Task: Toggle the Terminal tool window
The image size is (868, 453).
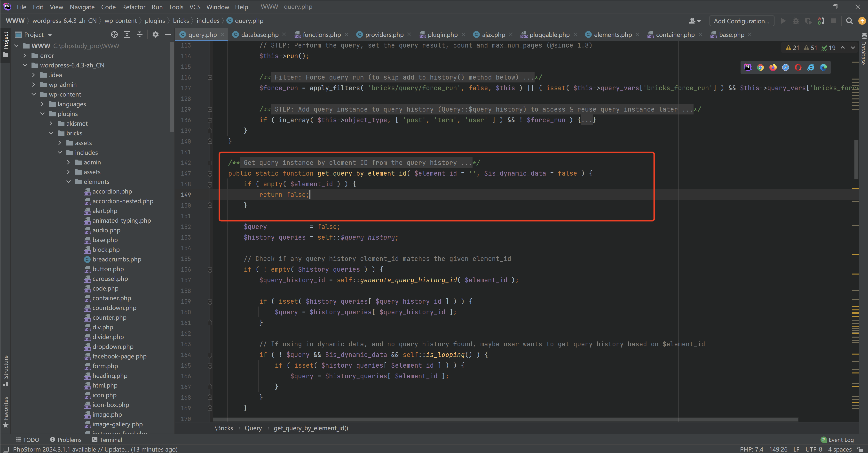Action: pyautogui.click(x=107, y=439)
